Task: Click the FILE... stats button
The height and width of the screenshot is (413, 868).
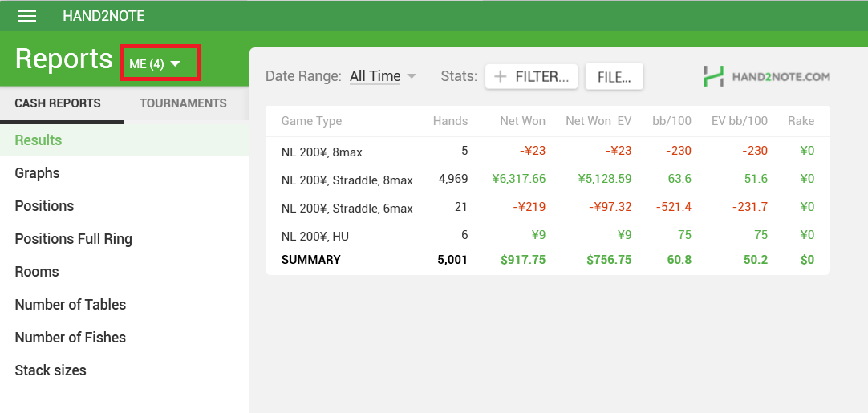Action: 614,77
